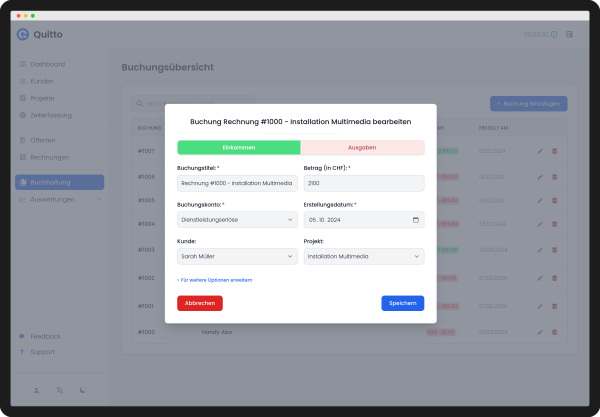Expand the Kunde dropdown showing Sarah Müller
This screenshot has height=417, width=600.
tap(236, 256)
